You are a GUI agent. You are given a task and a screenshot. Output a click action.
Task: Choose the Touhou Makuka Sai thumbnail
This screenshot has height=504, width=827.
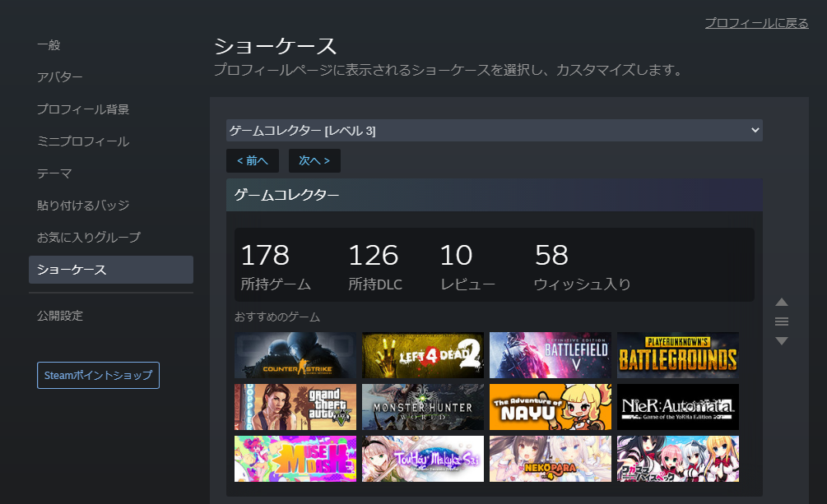coord(423,459)
